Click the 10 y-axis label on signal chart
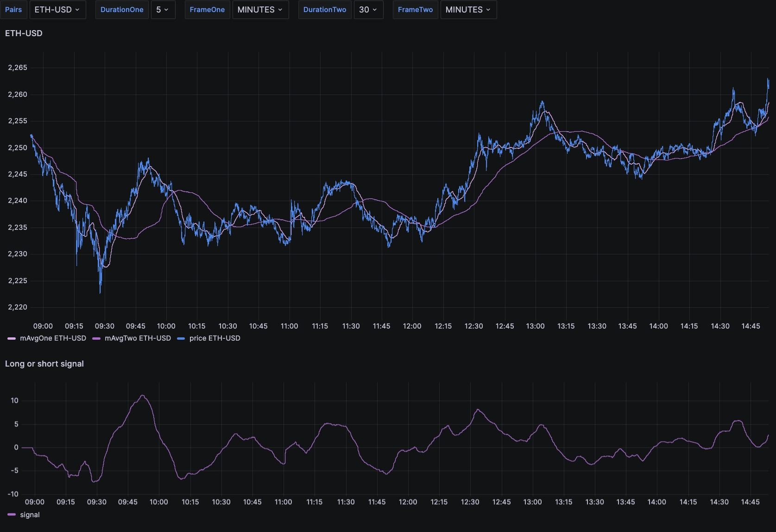This screenshot has height=532, width=776. pyautogui.click(x=14, y=401)
